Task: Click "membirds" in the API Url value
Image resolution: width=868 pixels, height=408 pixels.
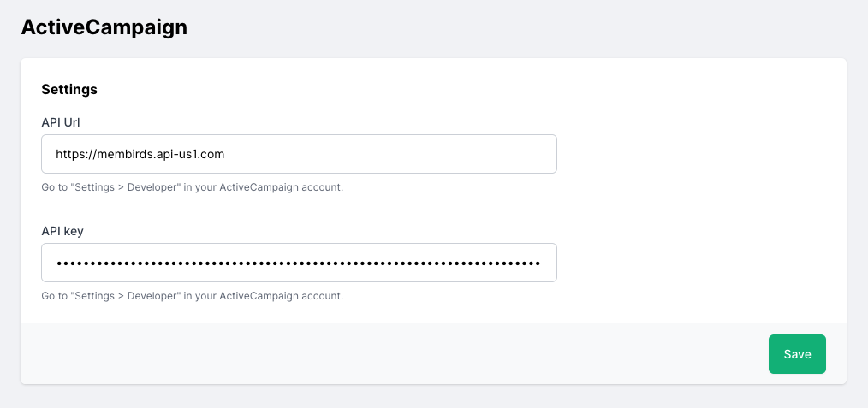Action: click(122, 154)
